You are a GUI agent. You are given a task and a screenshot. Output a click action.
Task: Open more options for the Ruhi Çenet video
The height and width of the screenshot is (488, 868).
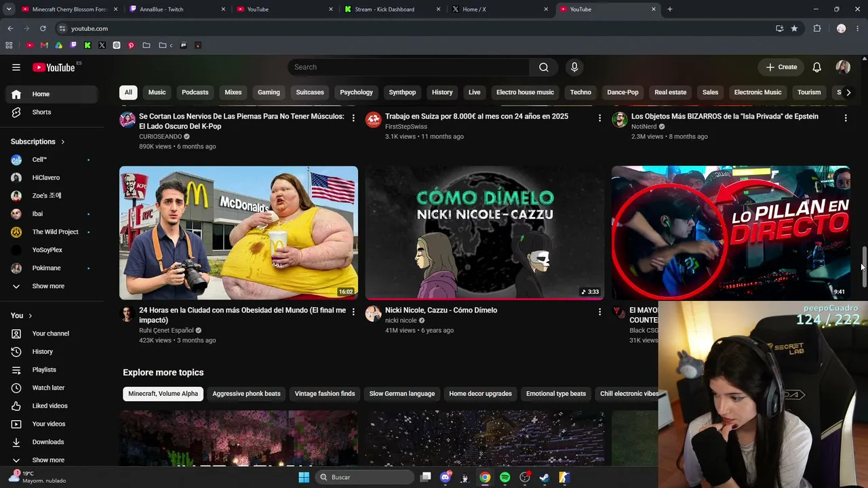[353, 312]
